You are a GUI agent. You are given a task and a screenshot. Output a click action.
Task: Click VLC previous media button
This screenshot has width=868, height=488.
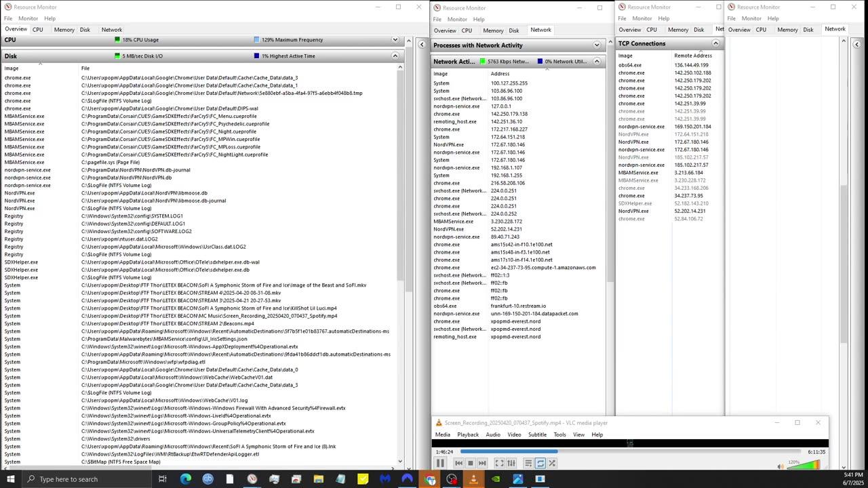(458, 464)
